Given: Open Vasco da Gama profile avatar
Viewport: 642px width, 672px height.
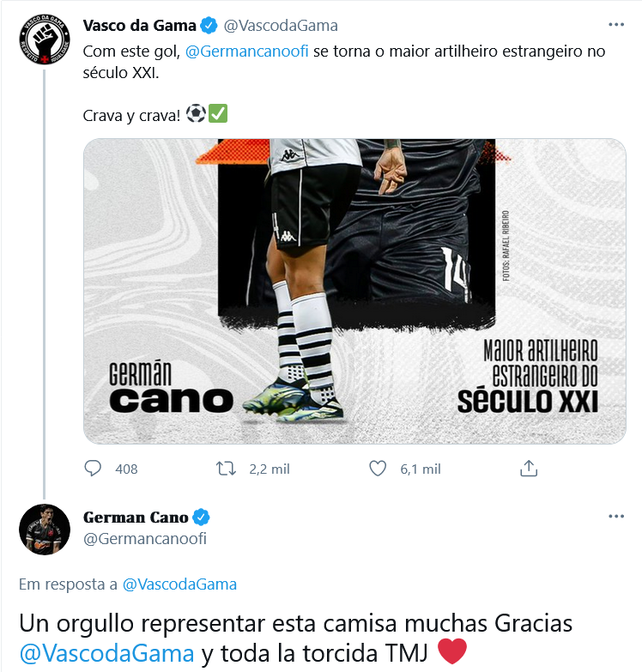Looking at the screenshot, I should click(x=45, y=39).
